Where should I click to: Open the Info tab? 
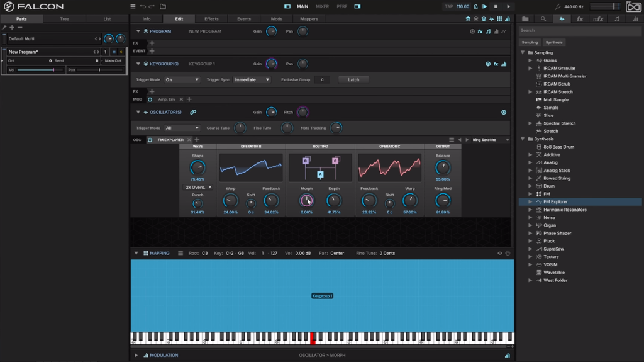coord(147,19)
